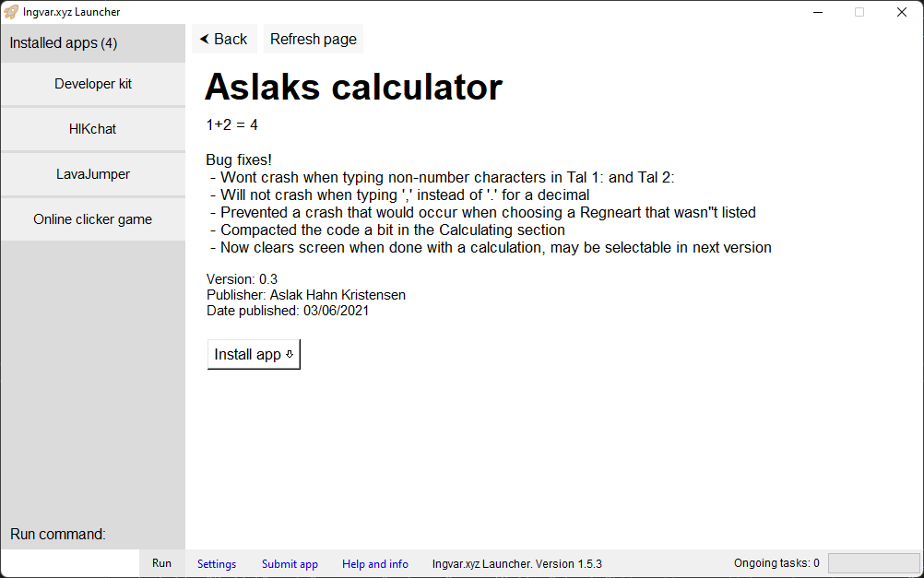Click the Ingvar.xyz Launcher rocket icon
This screenshot has width=924, height=578.
click(11, 12)
